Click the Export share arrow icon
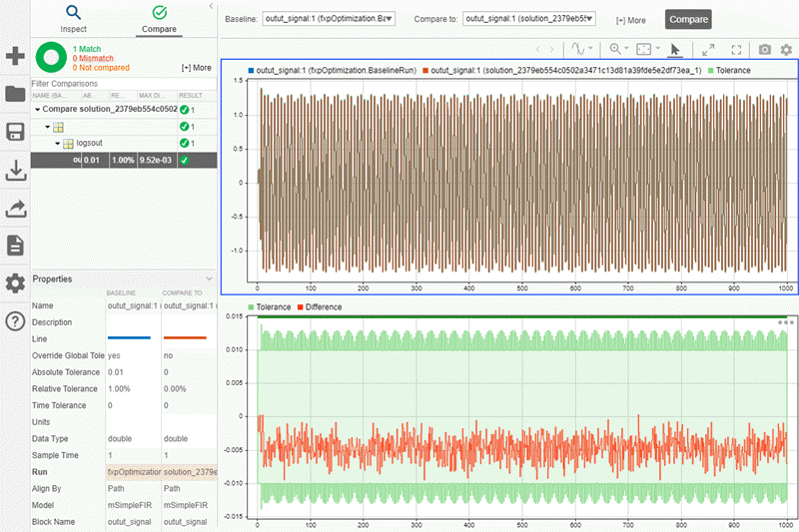799x532 pixels. point(15,209)
